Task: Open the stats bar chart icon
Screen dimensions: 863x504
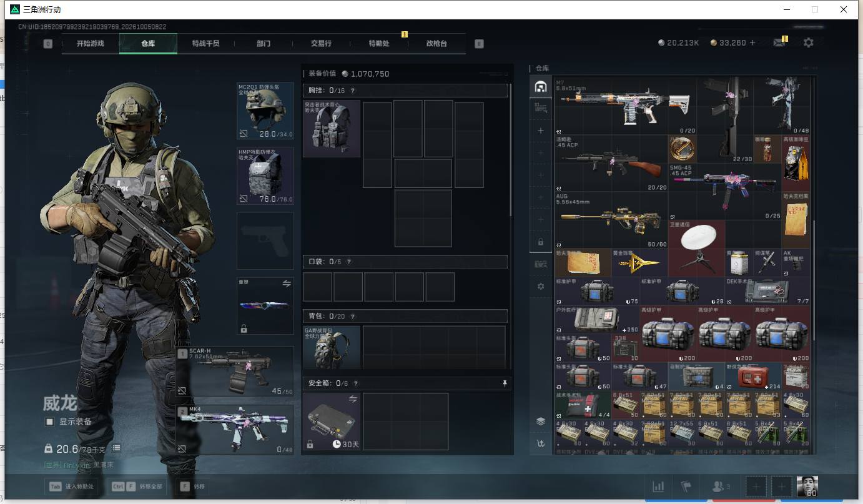Action: (x=658, y=487)
